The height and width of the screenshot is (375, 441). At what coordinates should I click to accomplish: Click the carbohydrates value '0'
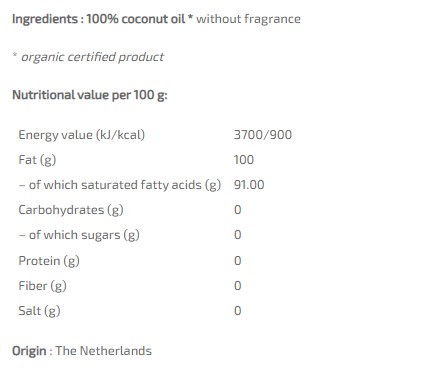238,210
